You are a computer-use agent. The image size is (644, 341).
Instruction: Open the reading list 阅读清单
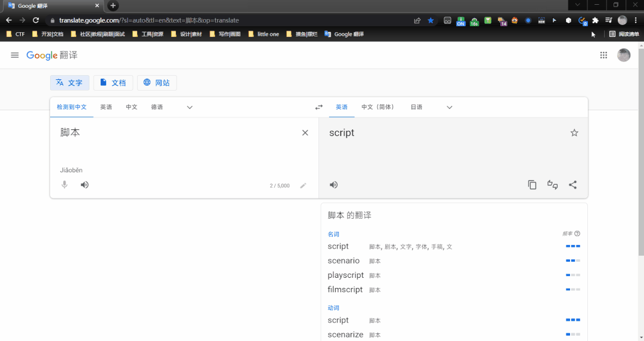[624, 34]
